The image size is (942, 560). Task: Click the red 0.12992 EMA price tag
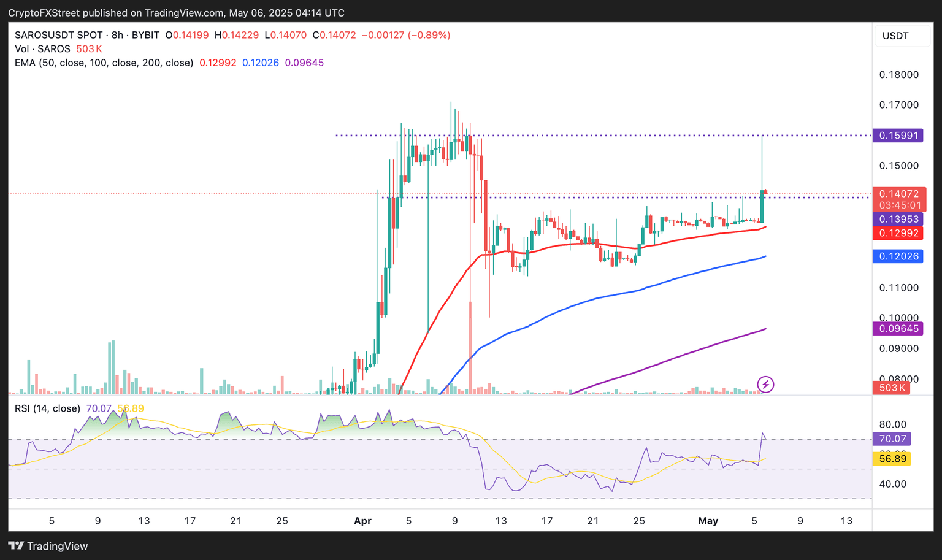tap(897, 233)
